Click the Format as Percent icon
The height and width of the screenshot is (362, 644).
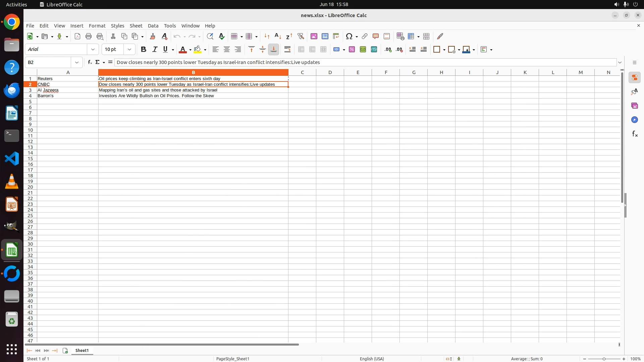pyautogui.click(x=352, y=49)
